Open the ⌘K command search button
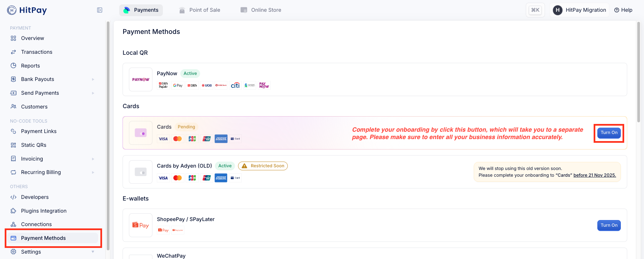Viewport: 644px width, 259px height. coord(535,10)
